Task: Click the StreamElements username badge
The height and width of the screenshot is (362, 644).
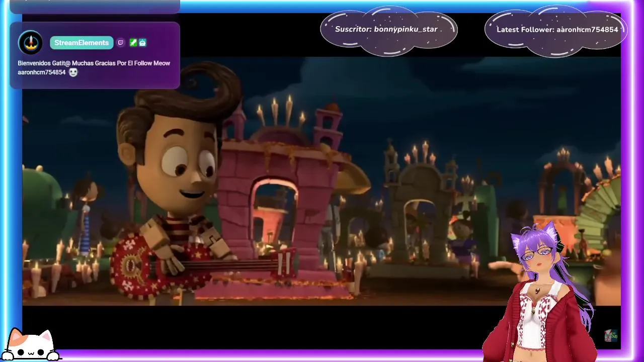Action: pyautogui.click(x=82, y=43)
